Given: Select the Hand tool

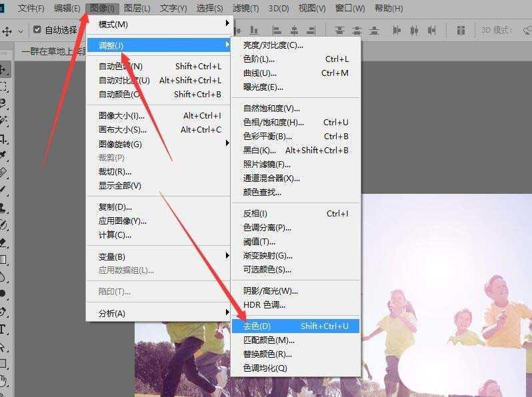Looking at the screenshot, I should click(3, 382).
